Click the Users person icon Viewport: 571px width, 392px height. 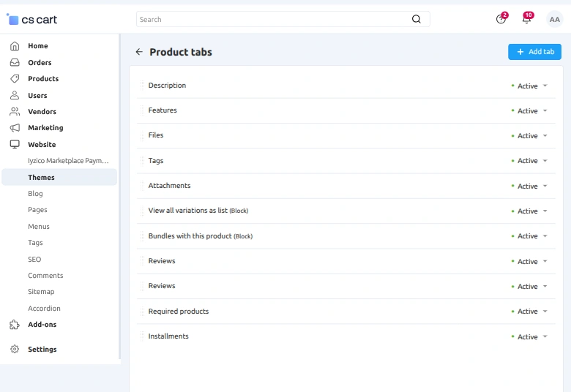15,95
